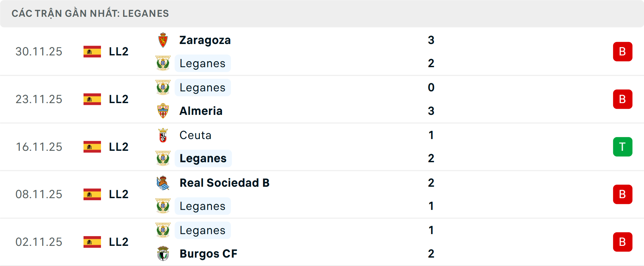Click the Burgos CF club crest
This screenshot has width=644, height=266.
pyautogui.click(x=163, y=254)
